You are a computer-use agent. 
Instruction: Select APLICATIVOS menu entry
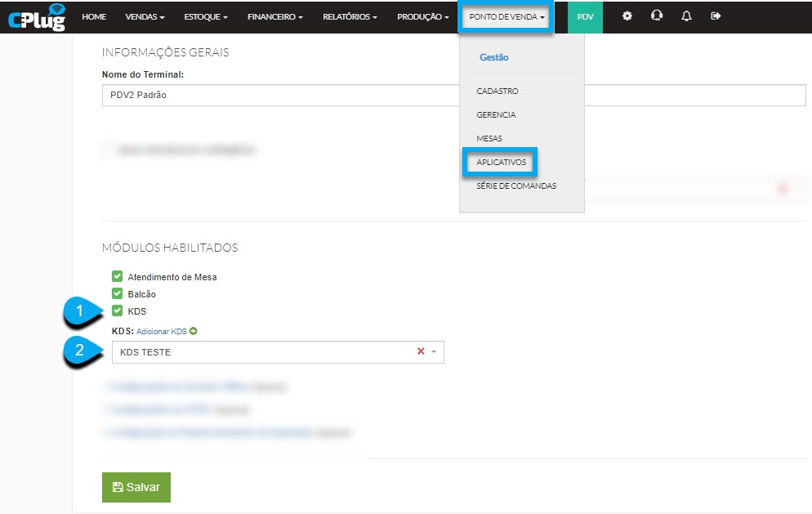pyautogui.click(x=501, y=162)
